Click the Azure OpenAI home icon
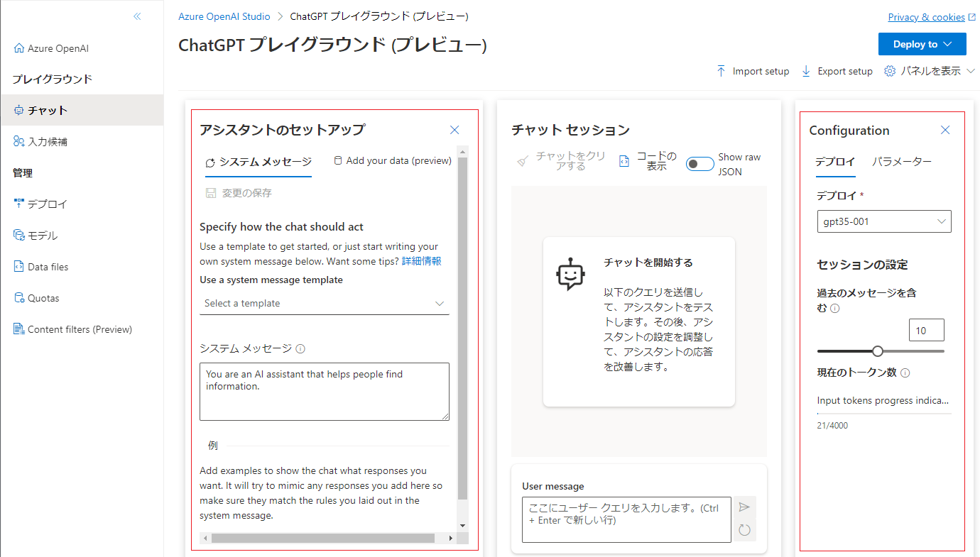 (x=19, y=48)
